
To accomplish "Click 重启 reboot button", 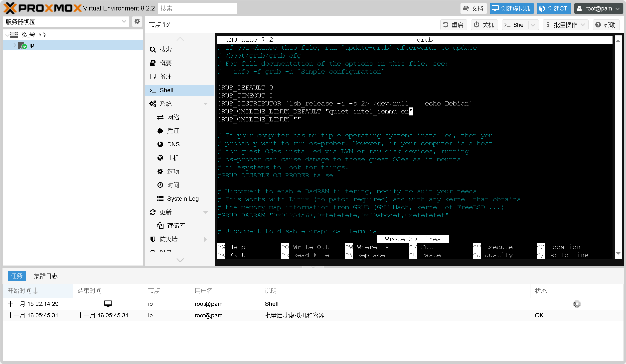I will (454, 25).
